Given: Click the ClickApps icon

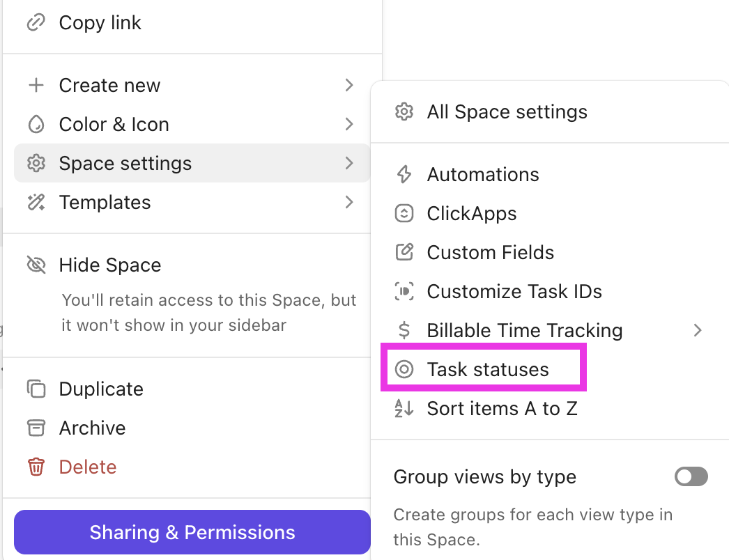Looking at the screenshot, I should tap(404, 213).
